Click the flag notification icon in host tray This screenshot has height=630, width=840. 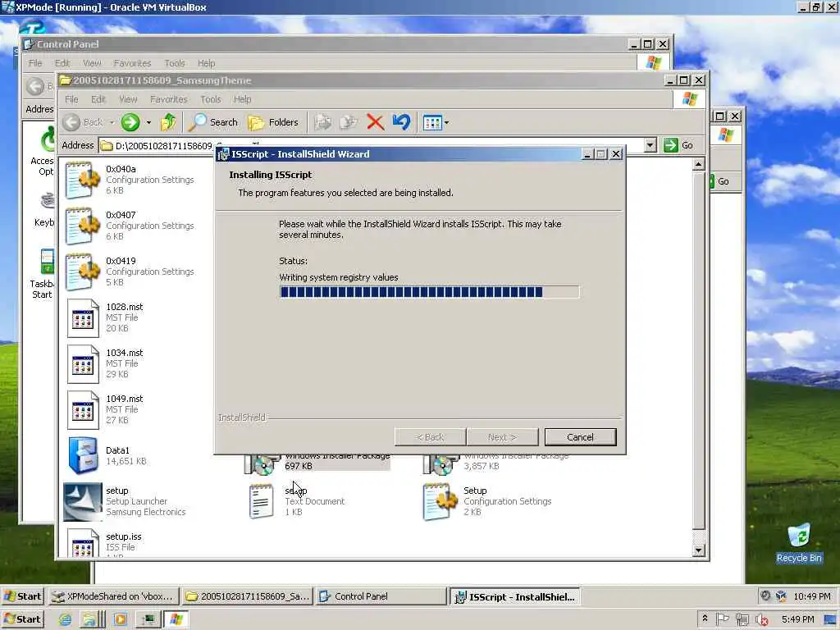722,619
